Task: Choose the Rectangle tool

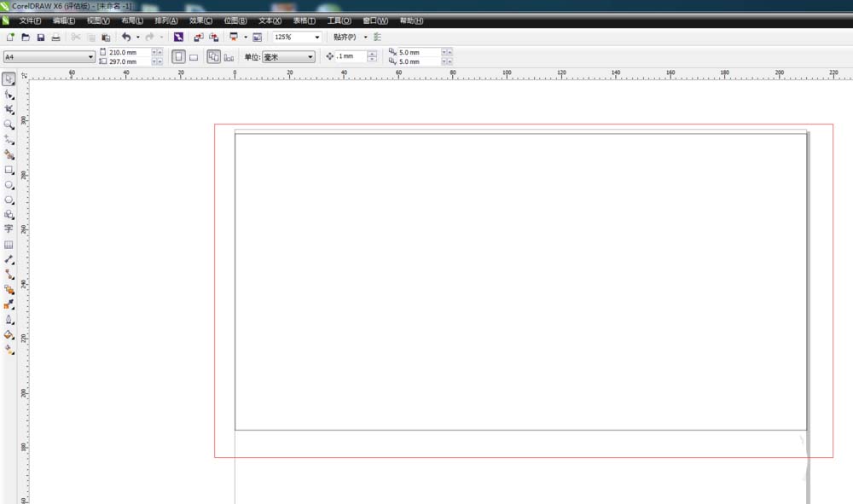Action: tap(9, 170)
